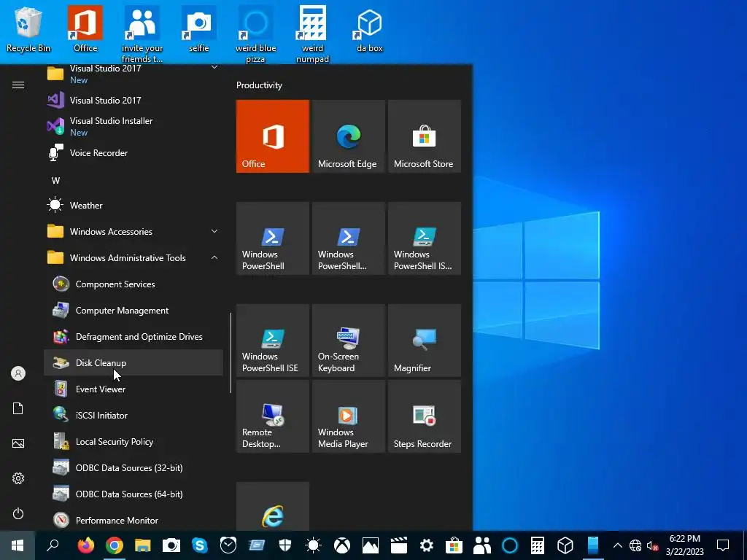Open the Xbox app on the taskbar
Image resolution: width=747 pixels, height=560 pixels.
[x=341, y=545]
